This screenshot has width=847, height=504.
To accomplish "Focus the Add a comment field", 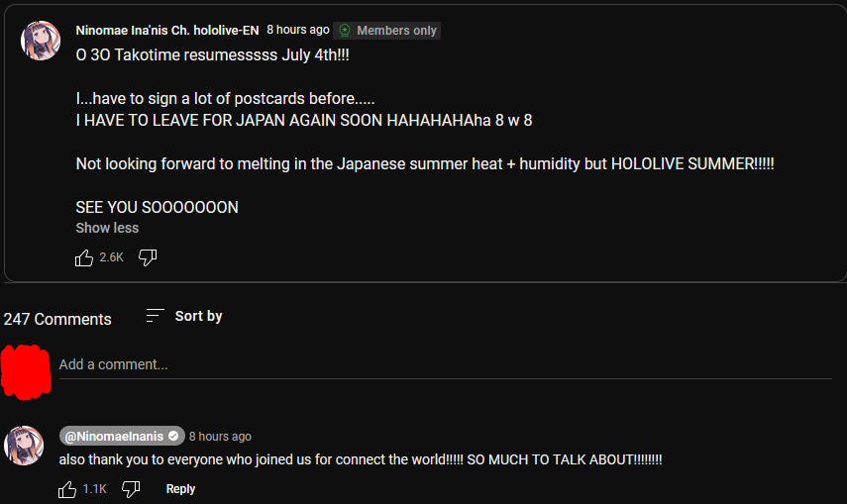I will coord(445,364).
